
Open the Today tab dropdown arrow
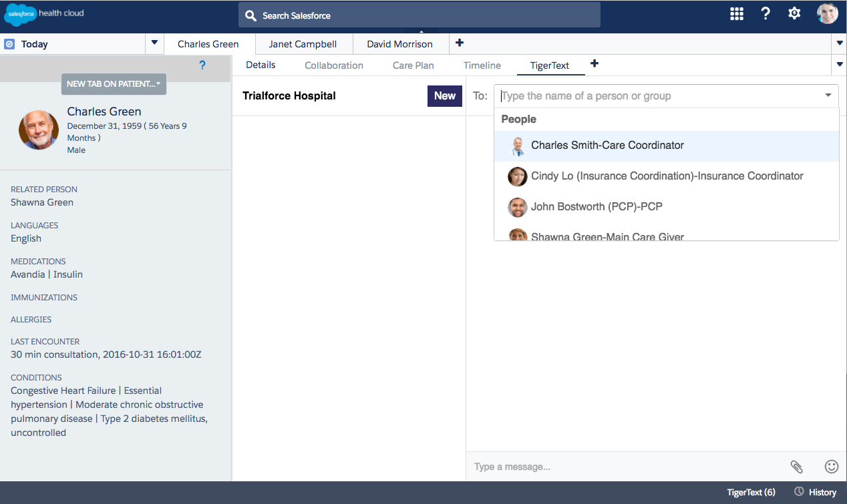point(154,43)
